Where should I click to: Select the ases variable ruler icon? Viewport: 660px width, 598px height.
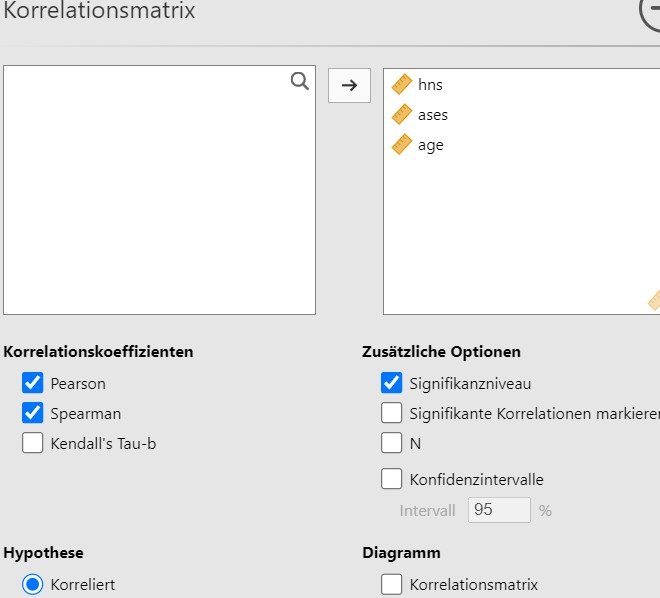point(402,114)
